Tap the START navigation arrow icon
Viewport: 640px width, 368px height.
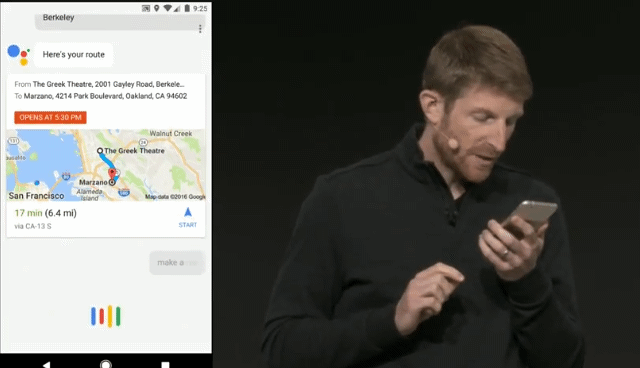click(x=188, y=212)
